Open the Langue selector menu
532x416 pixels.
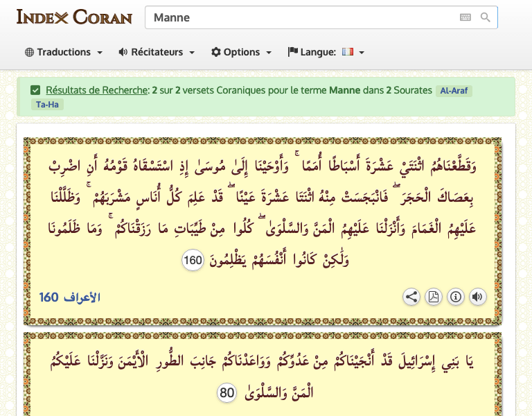[326, 52]
